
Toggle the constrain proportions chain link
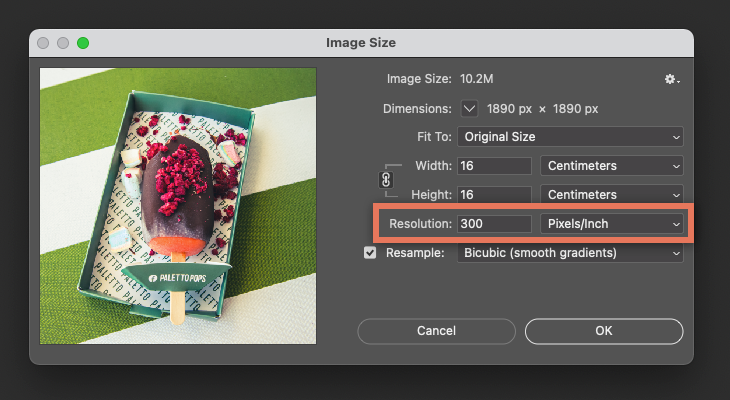[386, 180]
